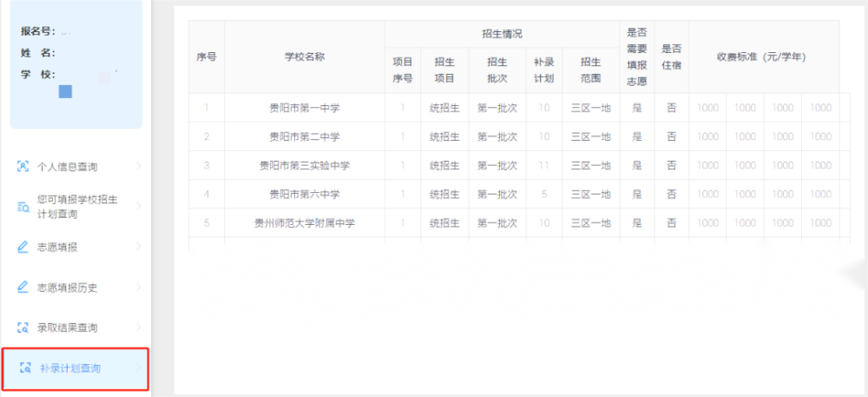Screen dimensions: 868x397
Task: Click school name 贵州师范大学附属中学
Action: coord(304,223)
